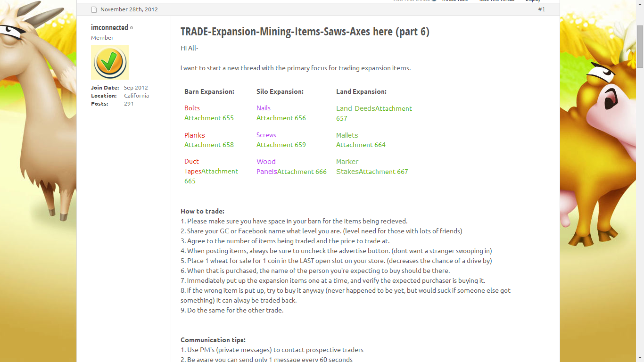Screen dimensions: 644x362
Task: Open Attachment 664 under Mallets
Action: (x=361, y=145)
